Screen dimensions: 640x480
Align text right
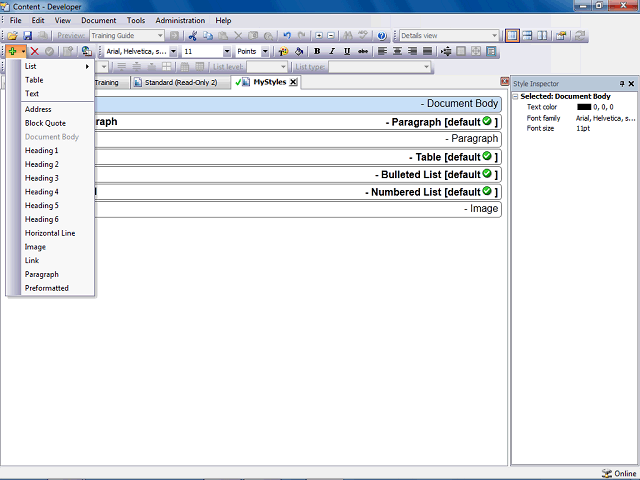[412, 51]
